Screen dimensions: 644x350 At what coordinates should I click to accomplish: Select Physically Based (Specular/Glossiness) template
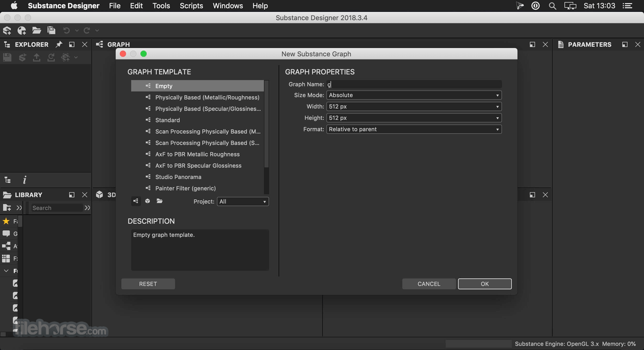click(x=197, y=109)
